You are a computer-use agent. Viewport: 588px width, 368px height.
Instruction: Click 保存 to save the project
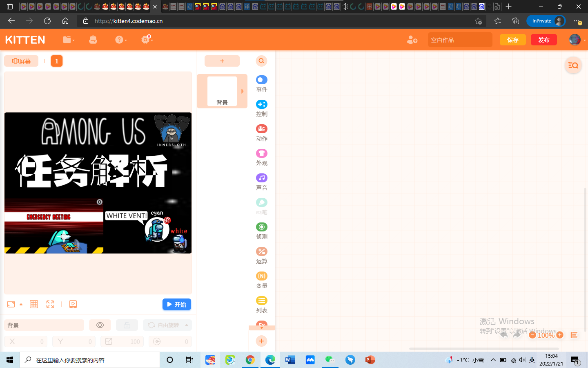tap(513, 40)
